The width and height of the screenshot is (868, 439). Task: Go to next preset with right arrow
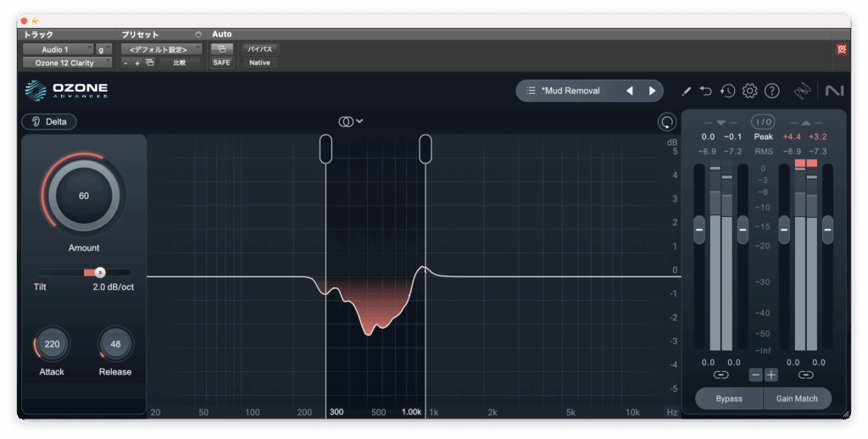point(652,91)
